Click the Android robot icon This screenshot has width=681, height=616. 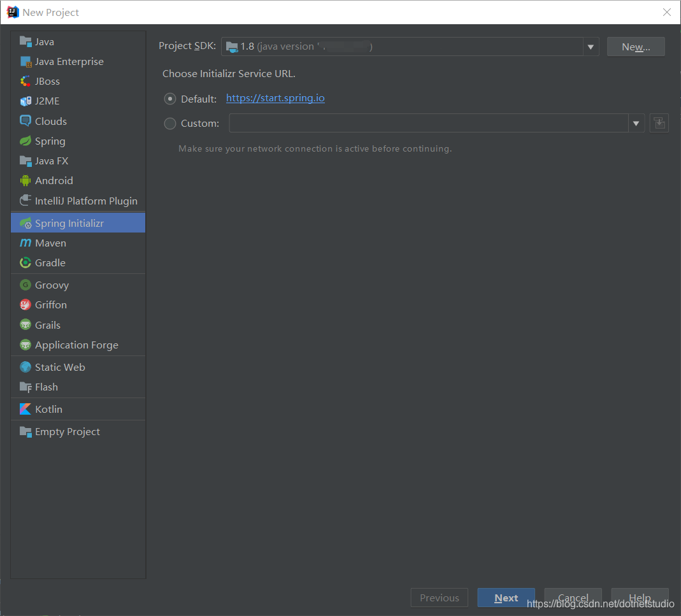click(x=25, y=180)
